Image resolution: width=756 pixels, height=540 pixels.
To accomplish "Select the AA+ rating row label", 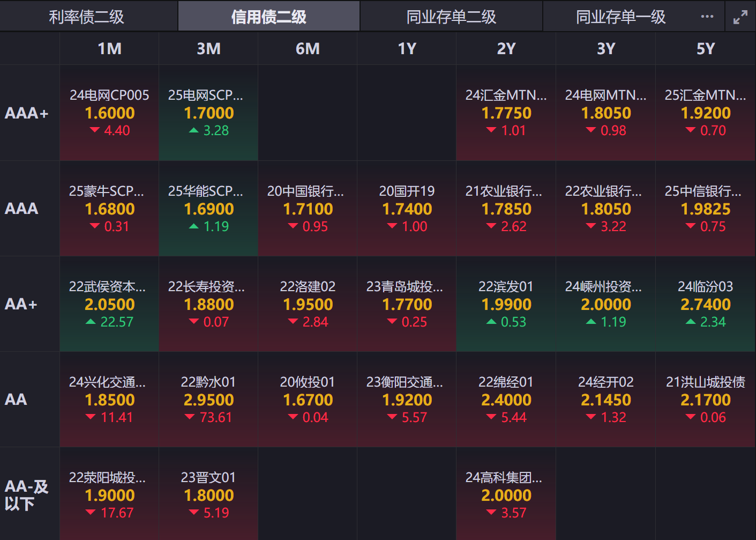I will tap(21, 304).
